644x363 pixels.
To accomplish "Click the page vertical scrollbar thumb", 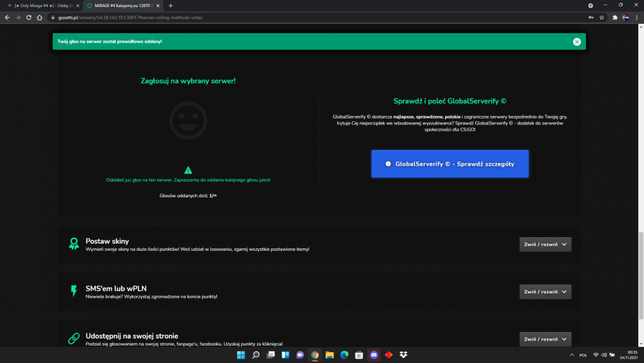I will [641, 275].
